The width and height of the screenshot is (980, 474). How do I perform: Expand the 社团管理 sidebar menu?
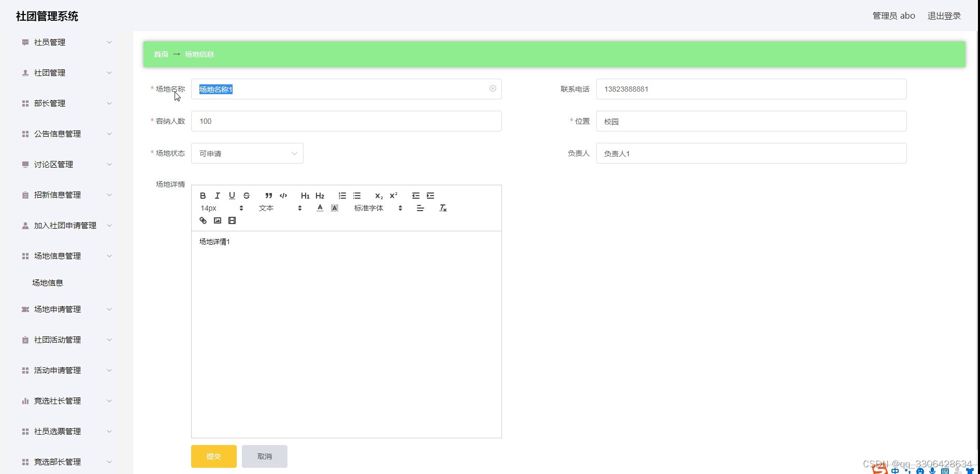pyautogui.click(x=66, y=73)
